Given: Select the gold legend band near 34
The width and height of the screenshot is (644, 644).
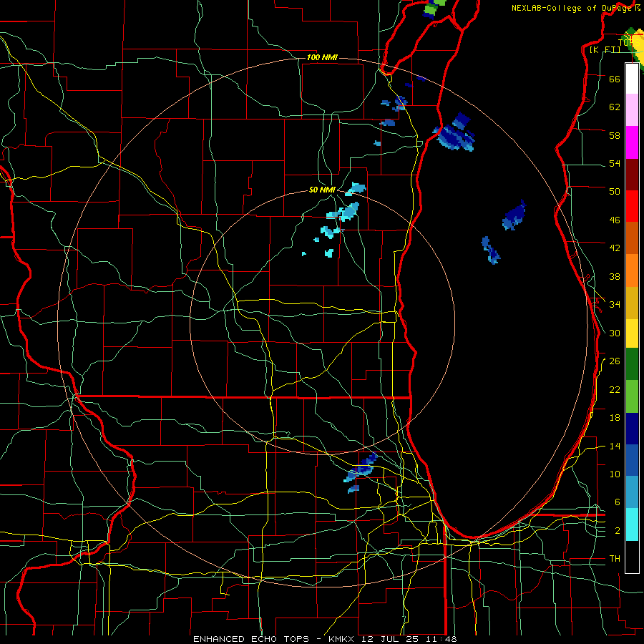Looking at the screenshot, I should click(x=632, y=303).
